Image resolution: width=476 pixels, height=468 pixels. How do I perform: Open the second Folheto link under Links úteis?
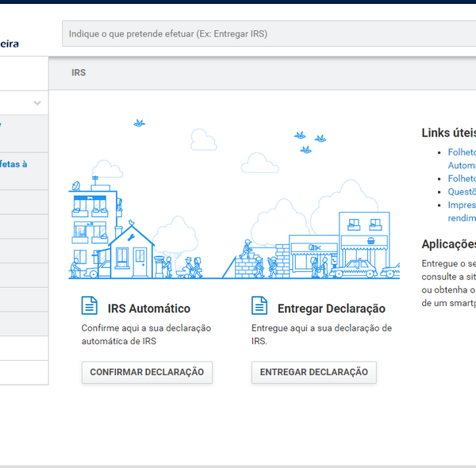click(461, 178)
